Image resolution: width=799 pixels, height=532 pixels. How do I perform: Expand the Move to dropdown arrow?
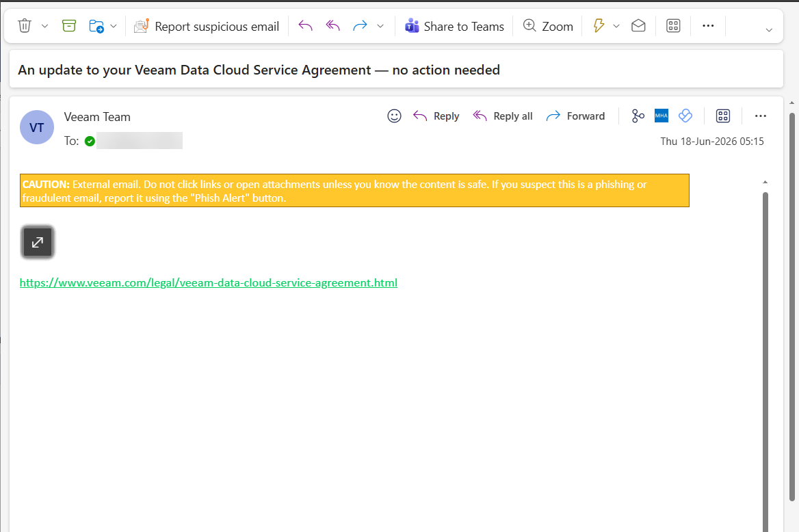[x=114, y=26]
